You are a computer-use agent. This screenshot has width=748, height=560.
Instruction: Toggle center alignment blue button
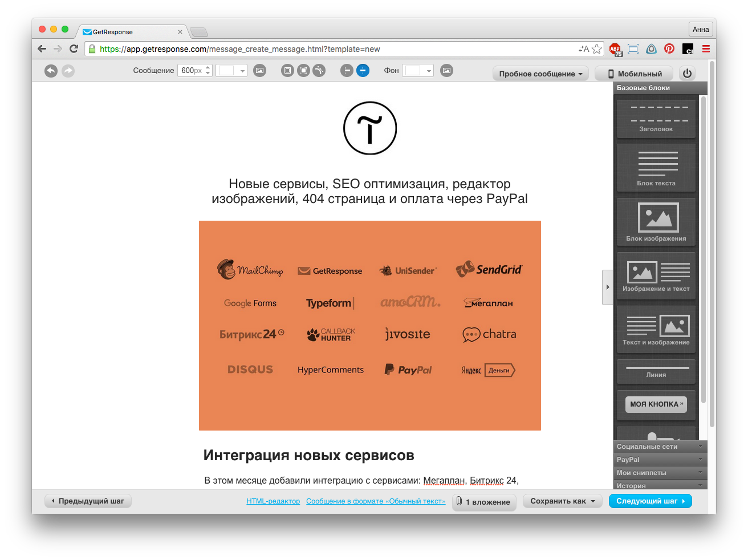(x=363, y=71)
